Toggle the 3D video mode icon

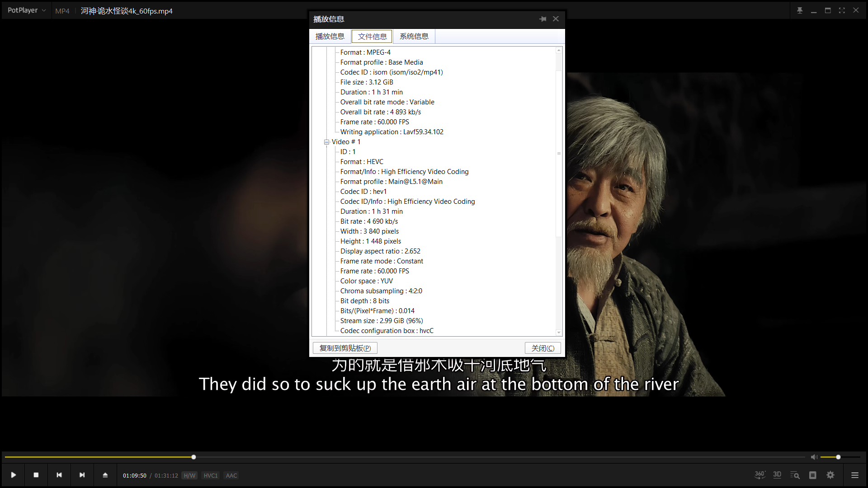(x=777, y=475)
